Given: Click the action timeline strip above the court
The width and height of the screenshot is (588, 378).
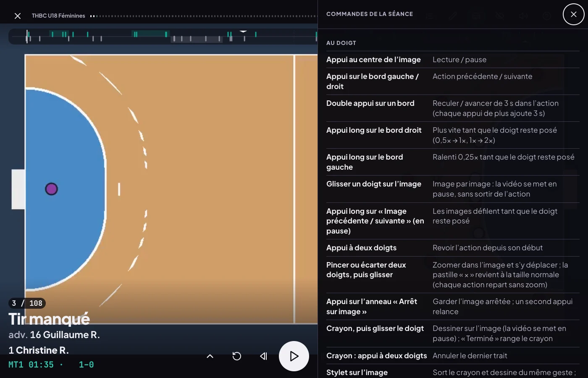Looking at the screenshot, I should pyautogui.click(x=163, y=37).
